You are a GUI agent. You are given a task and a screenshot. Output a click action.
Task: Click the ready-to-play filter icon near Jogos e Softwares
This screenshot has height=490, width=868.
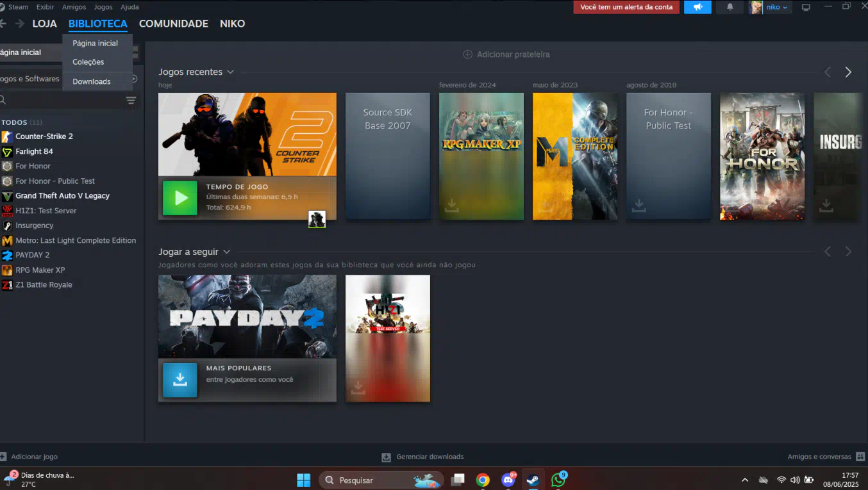[134, 79]
